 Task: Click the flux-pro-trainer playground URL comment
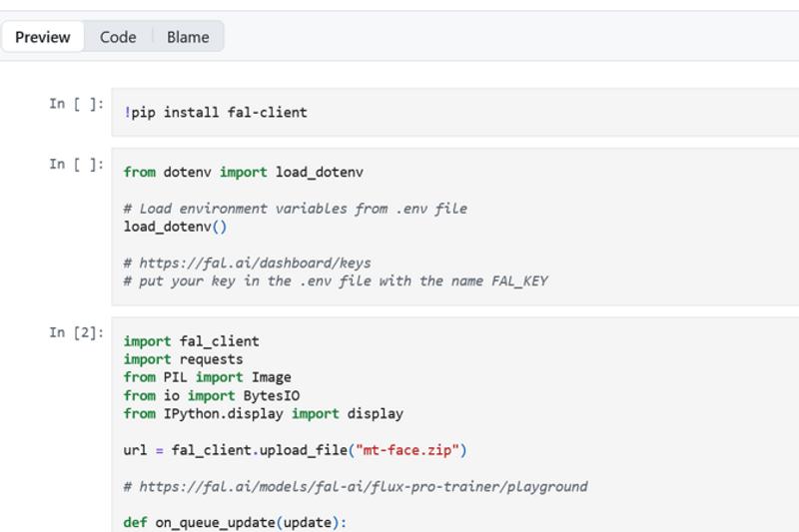point(355,487)
